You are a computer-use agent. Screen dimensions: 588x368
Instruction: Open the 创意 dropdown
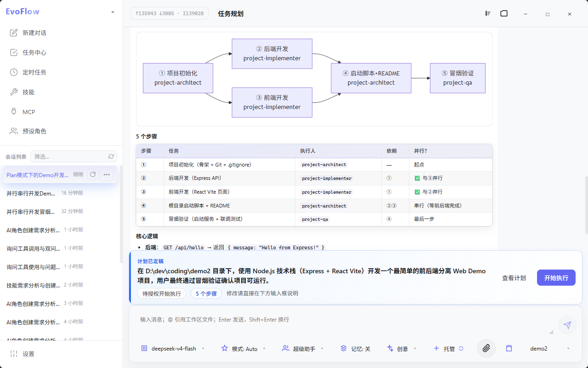(x=402, y=349)
